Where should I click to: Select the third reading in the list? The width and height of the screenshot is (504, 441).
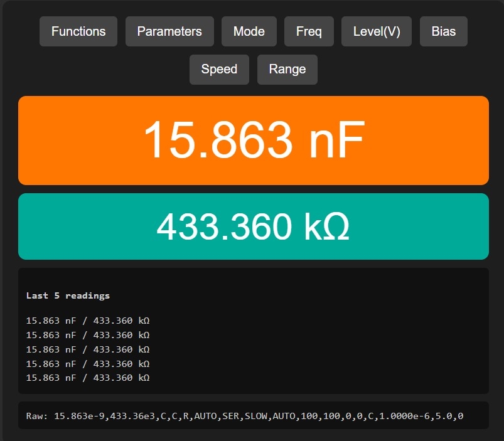click(x=88, y=349)
